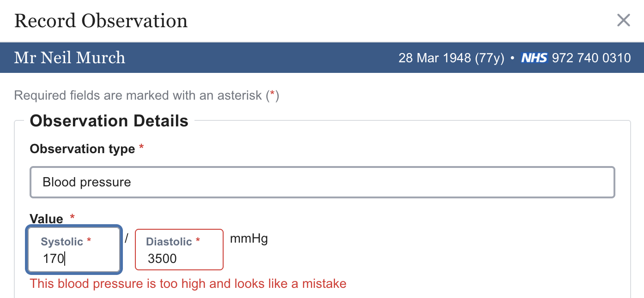Click the mmHg unit text
This screenshot has width=644, height=298.
pos(249,239)
